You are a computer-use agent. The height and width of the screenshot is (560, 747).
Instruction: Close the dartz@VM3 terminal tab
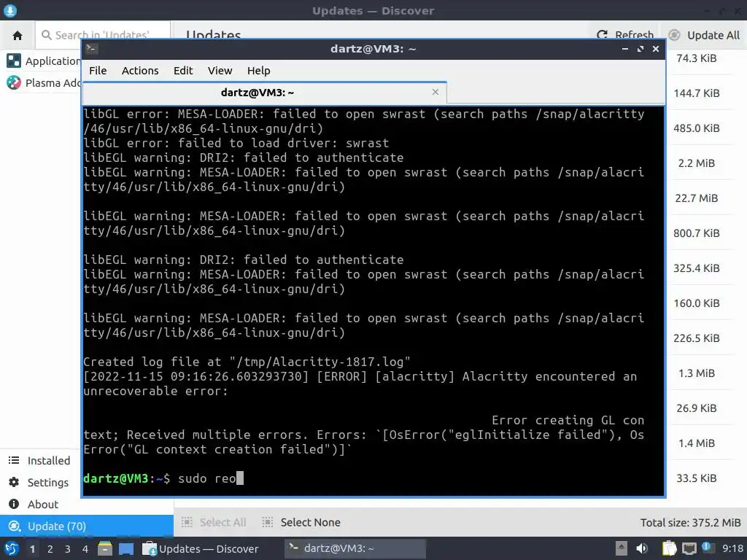(435, 92)
